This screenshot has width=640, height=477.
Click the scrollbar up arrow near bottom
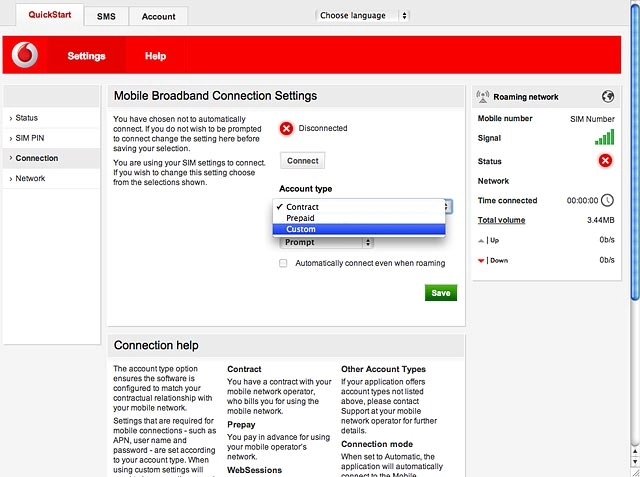(x=635, y=451)
